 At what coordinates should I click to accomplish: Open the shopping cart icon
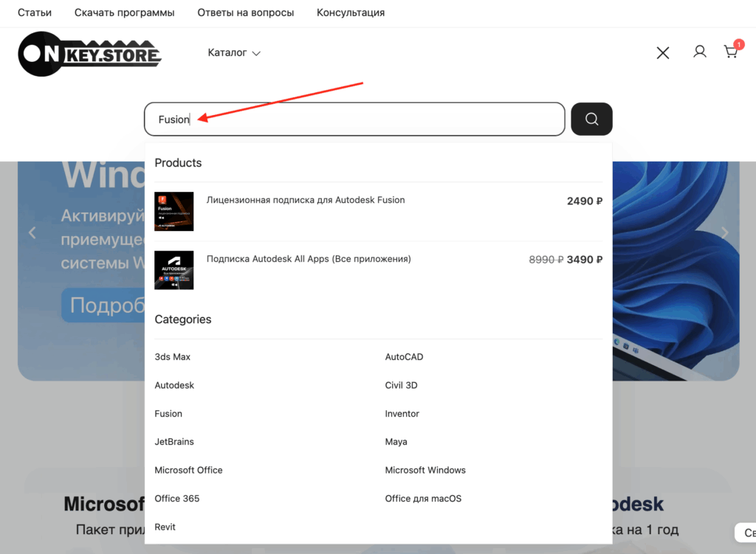[x=731, y=52]
